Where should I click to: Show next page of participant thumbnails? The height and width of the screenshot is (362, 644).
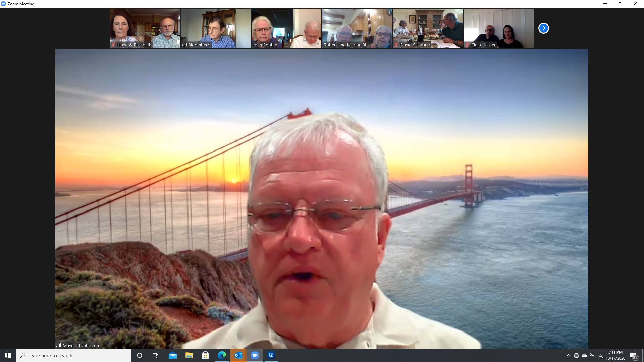[543, 28]
